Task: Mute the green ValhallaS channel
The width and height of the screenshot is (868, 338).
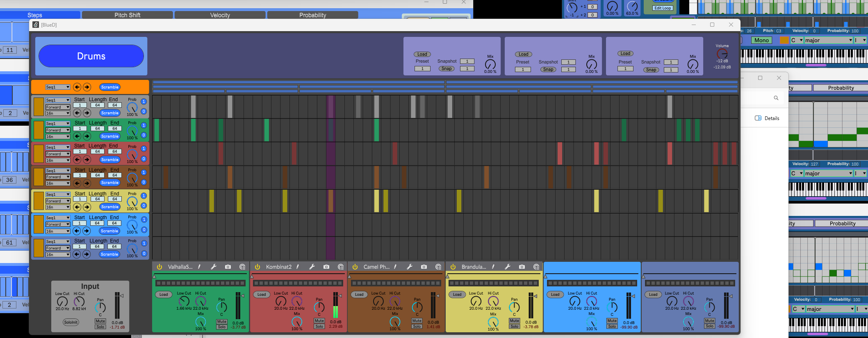Action: (222, 322)
